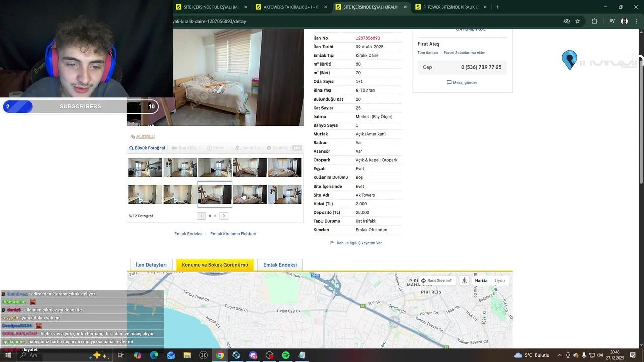The height and width of the screenshot is (362, 644).
Task: Open Notepad from taskbar
Action: click(x=302, y=355)
